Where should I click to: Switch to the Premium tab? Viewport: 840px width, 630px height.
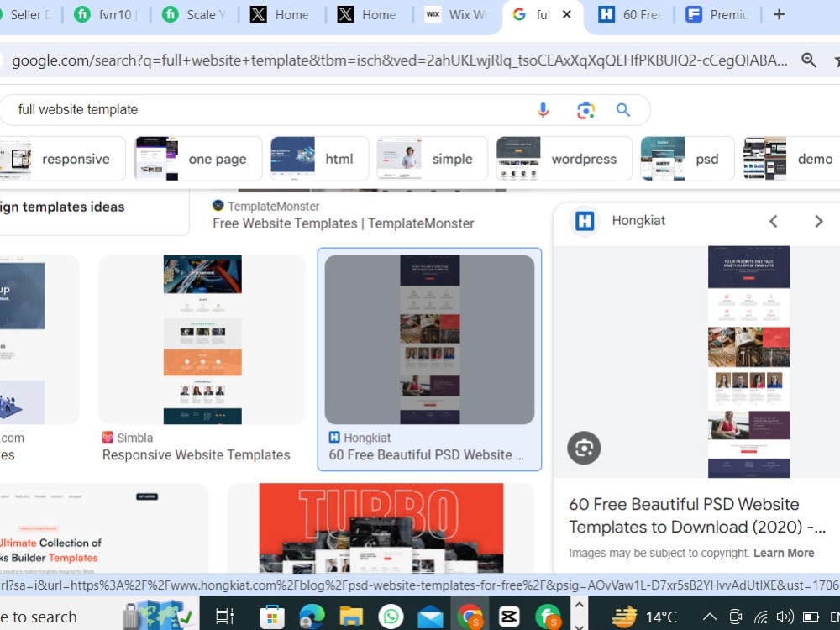coord(718,14)
